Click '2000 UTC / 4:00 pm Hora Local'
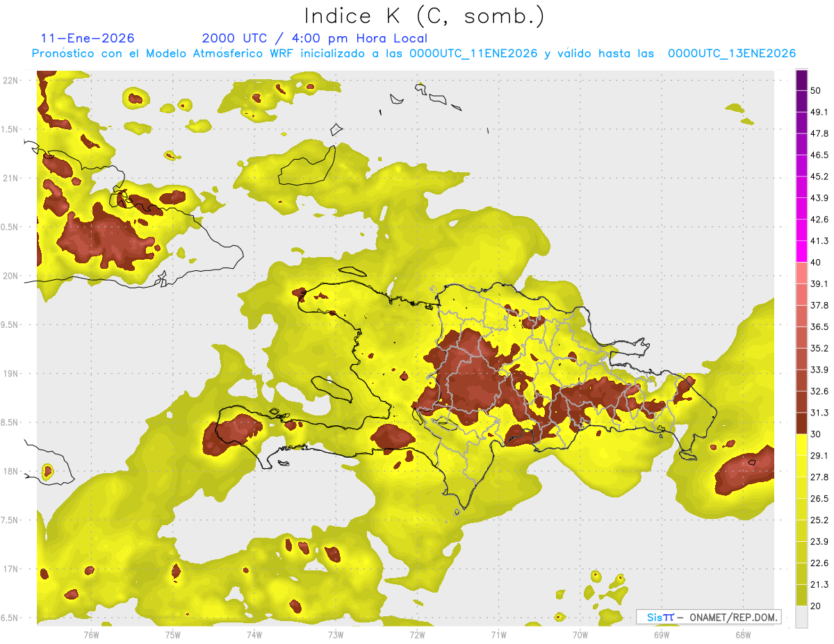 click(315, 38)
